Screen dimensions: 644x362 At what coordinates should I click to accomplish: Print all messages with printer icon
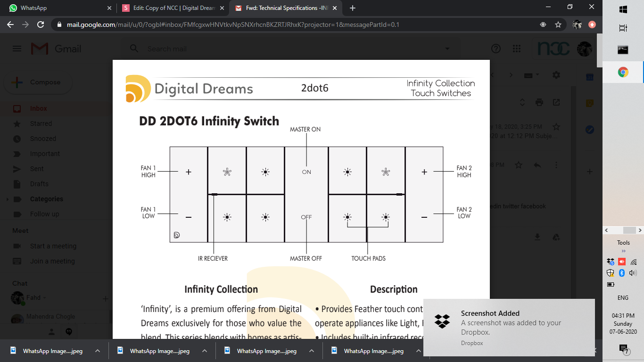(x=539, y=102)
